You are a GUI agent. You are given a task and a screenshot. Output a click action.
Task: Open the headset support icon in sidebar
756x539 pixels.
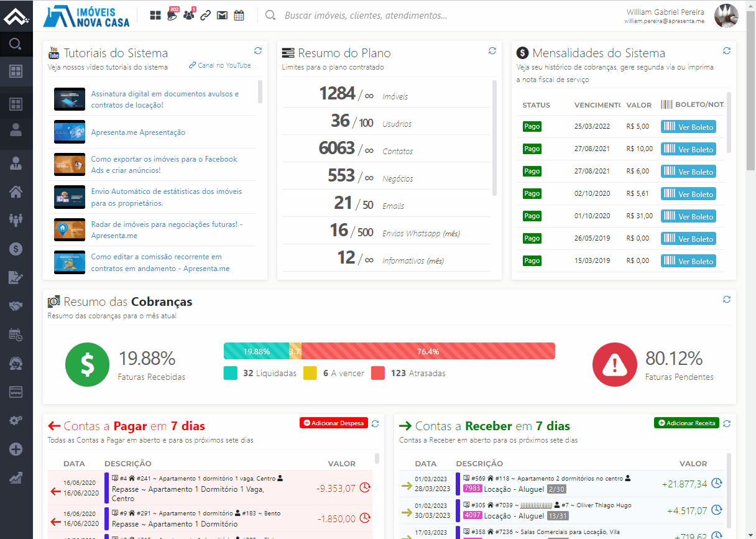pyautogui.click(x=16, y=363)
